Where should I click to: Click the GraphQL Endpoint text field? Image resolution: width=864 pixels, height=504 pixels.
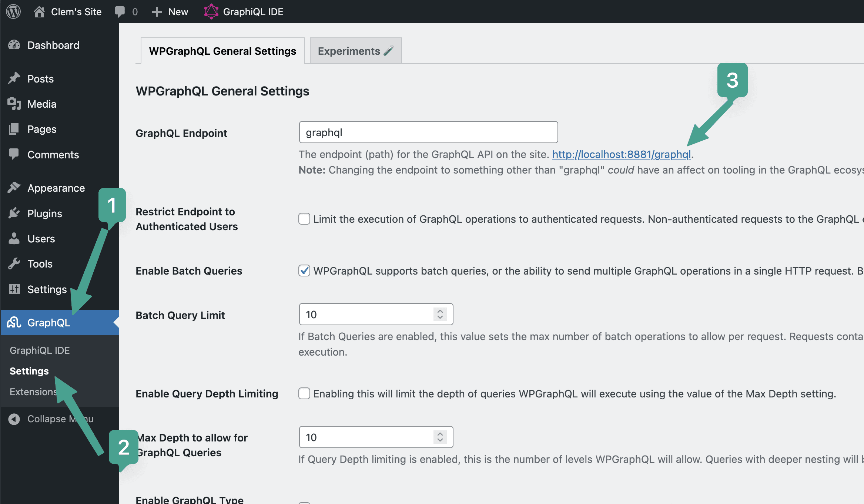pyautogui.click(x=428, y=132)
